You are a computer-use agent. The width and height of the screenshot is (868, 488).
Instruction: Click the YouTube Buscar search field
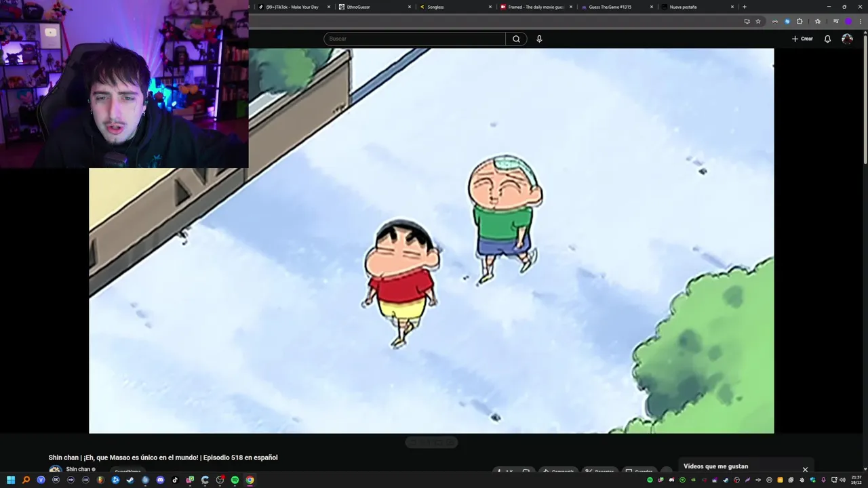click(414, 39)
